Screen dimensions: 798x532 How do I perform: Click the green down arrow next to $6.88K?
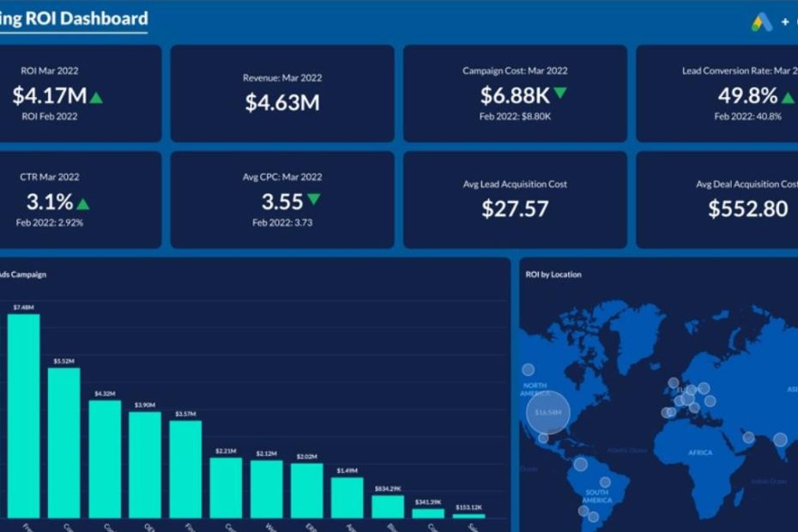click(x=560, y=93)
